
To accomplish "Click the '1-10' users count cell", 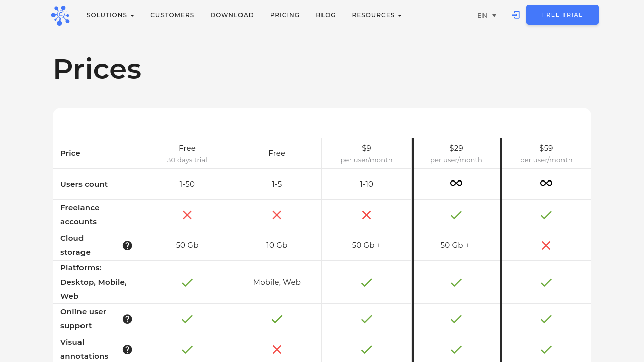I will pos(366,184).
